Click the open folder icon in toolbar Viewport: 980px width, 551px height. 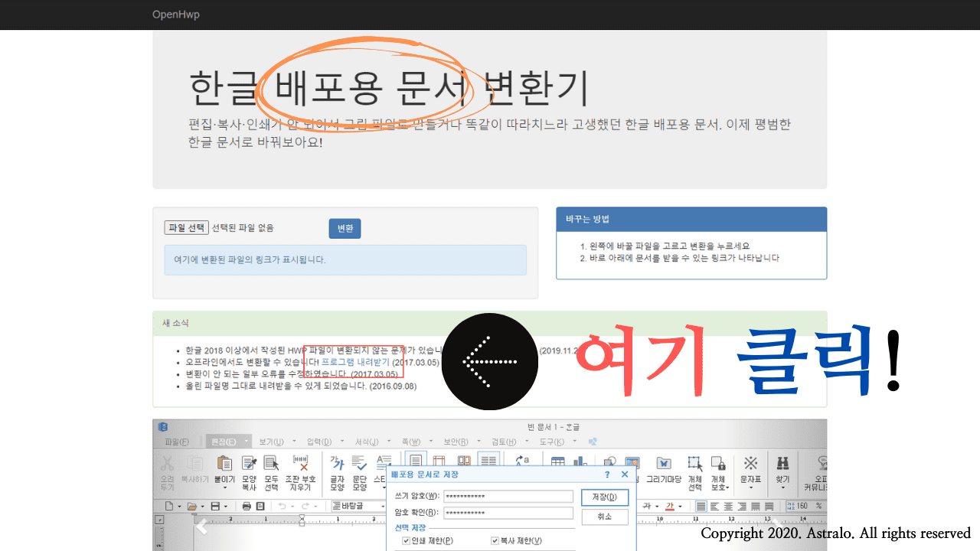[x=192, y=506]
